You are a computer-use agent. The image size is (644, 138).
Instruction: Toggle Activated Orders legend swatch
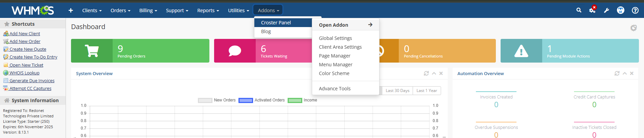(x=246, y=100)
